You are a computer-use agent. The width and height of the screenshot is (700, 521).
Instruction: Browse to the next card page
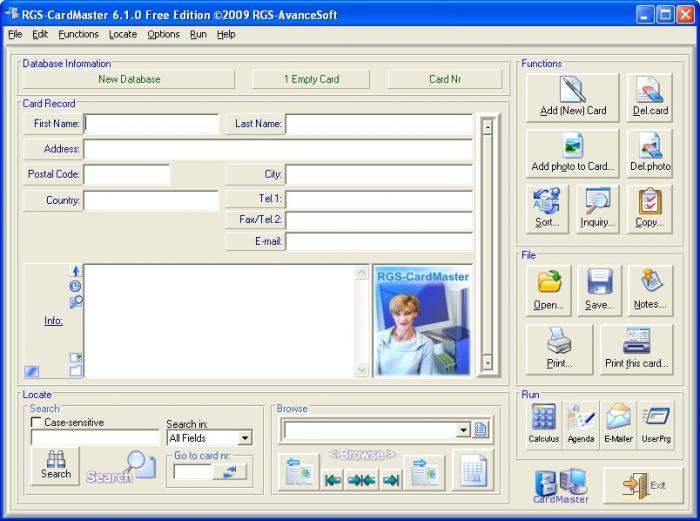pyautogui.click(x=424, y=472)
